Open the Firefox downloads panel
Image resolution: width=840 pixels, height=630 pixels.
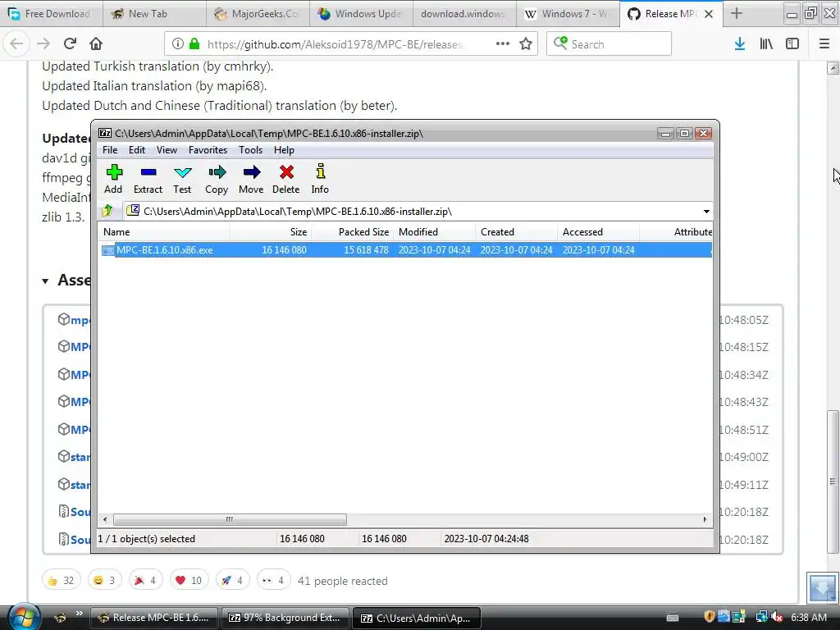click(x=740, y=43)
